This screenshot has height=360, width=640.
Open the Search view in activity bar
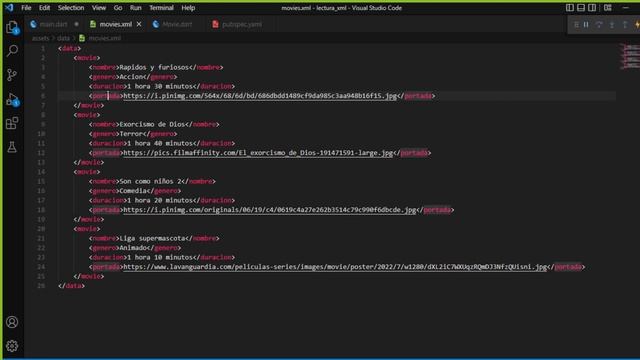(12, 51)
